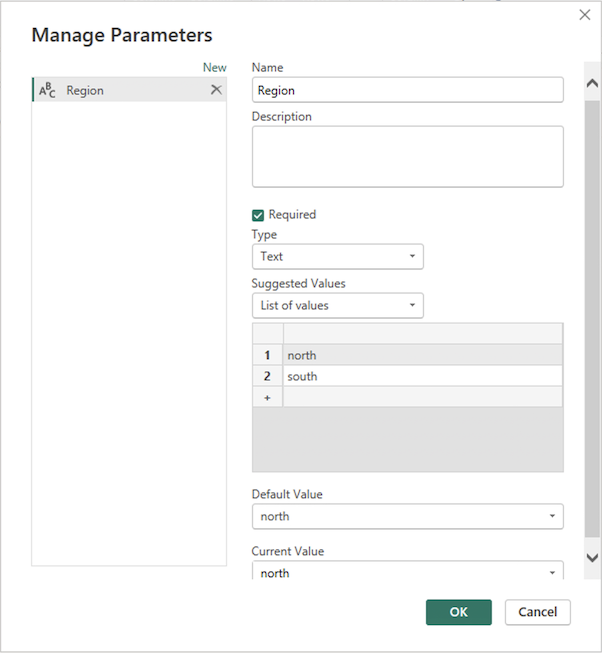This screenshot has height=653, width=602.
Task: Delete the Region parameter with the X icon
Action: (216, 90)
